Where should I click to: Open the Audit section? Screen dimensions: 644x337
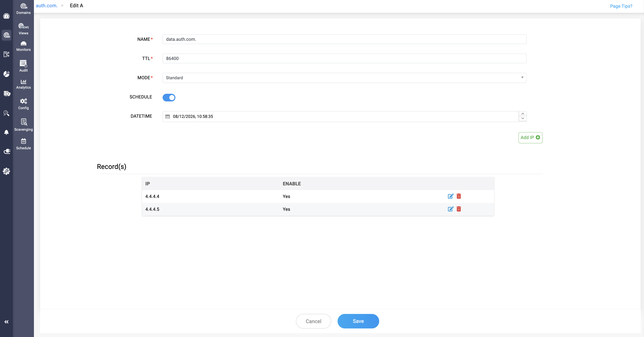pos(23,66)
